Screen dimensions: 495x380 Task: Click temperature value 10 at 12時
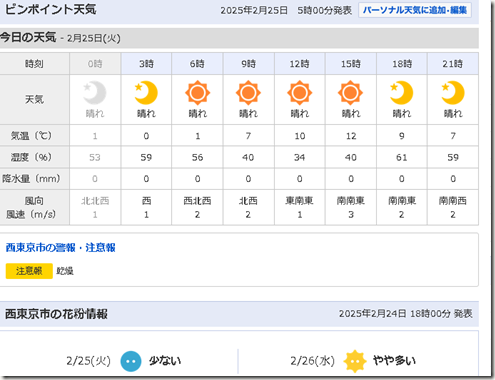[x=300, y=136]
